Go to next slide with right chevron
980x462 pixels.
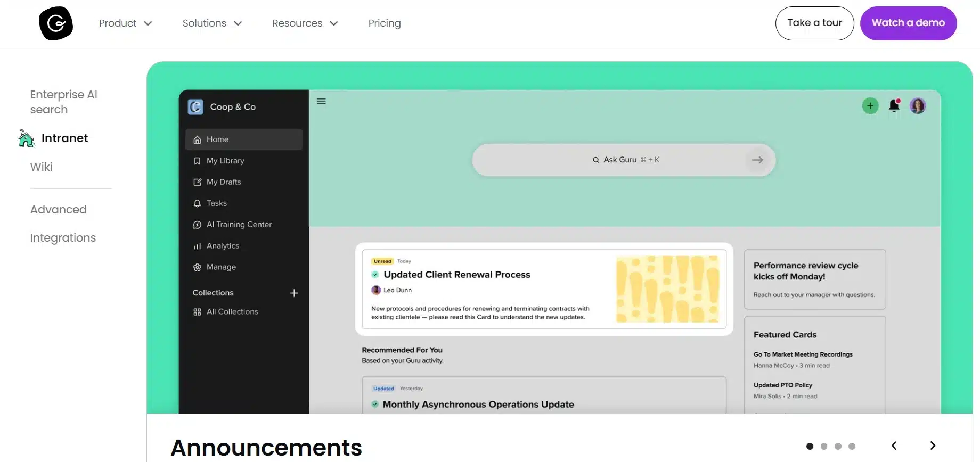(x=933, y=446)
